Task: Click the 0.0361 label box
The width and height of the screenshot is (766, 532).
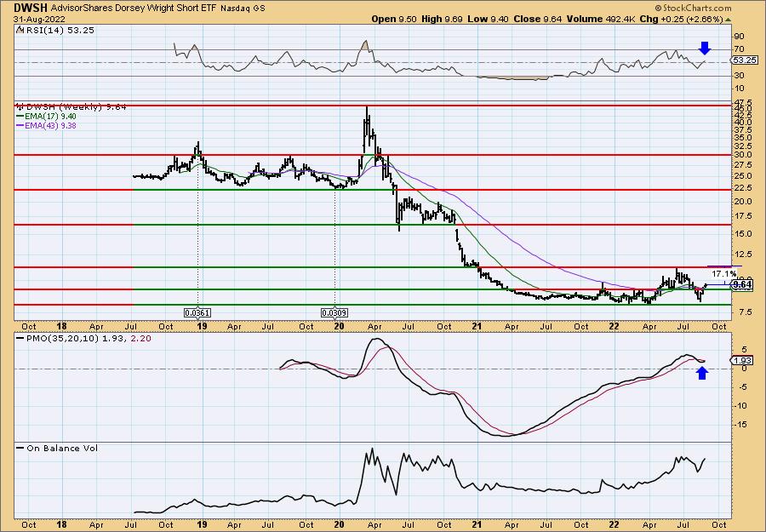Action: (197, 312)
